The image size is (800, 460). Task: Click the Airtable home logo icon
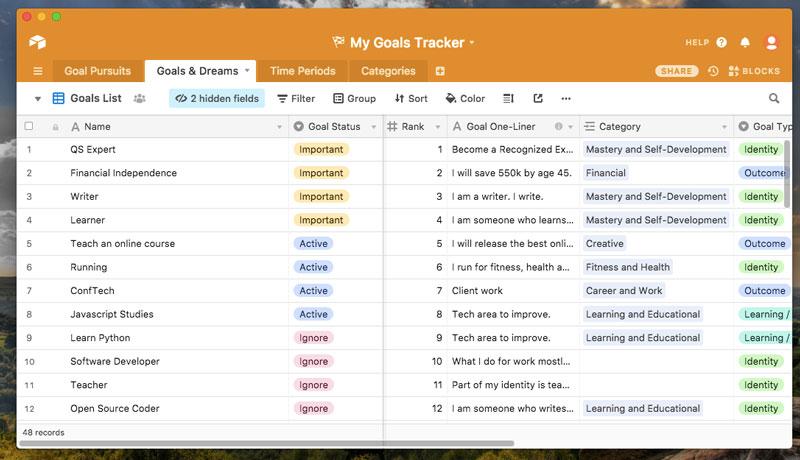[37, 43]
